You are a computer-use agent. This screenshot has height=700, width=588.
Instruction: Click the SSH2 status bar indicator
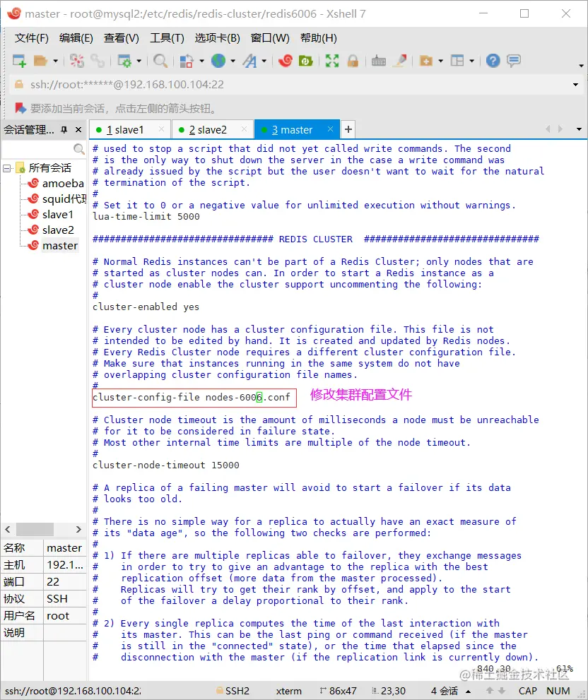tap(233, 691)
